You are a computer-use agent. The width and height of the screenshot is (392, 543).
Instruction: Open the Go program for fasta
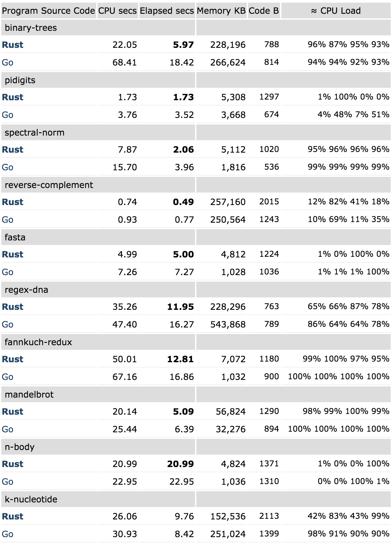tap(8, 272)
